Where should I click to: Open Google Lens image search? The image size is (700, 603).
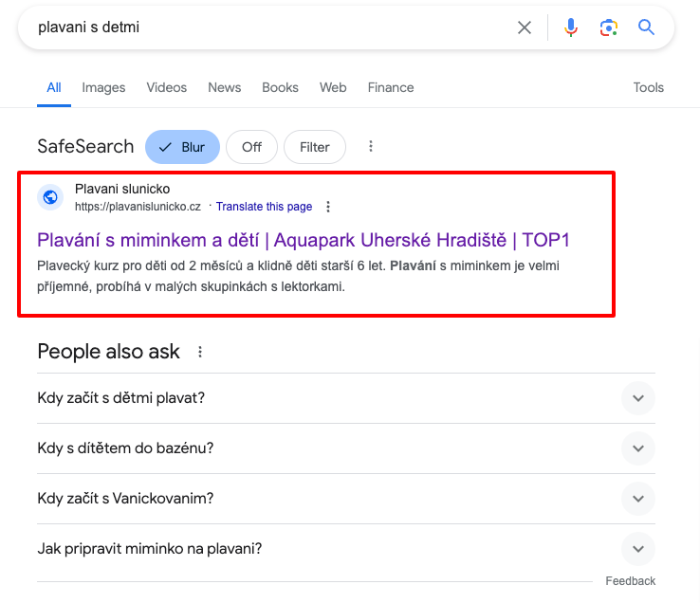pos(609,27)
